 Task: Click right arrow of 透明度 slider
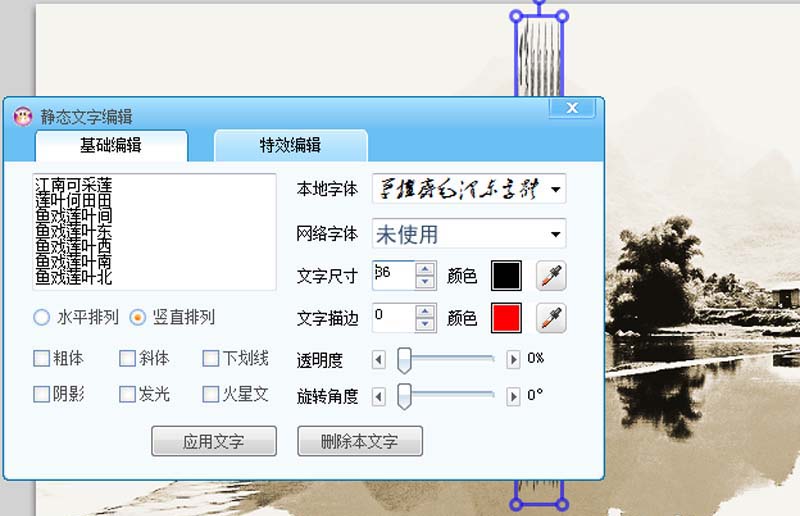click(513, 360)
